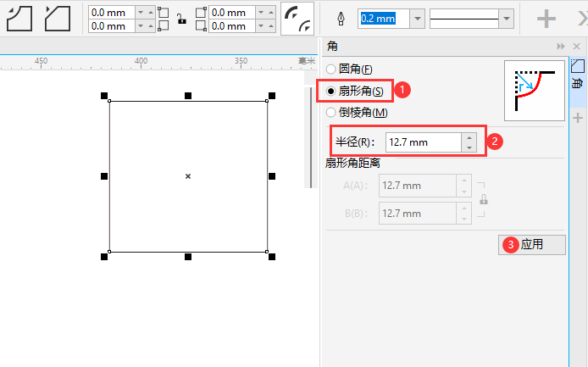The width and height of the screenshot is (588, 367).
Task: Click the top-left corner radius field
Action: pos(112,13)
